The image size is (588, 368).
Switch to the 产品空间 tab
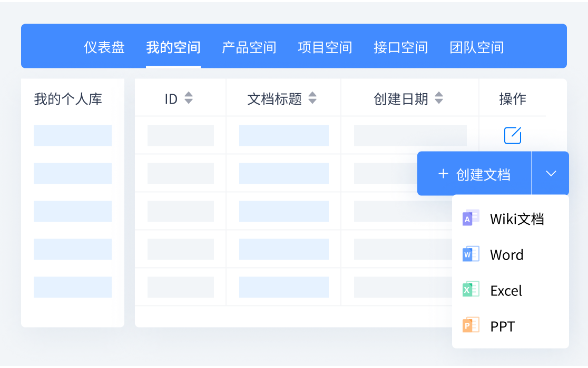[249, 47]
